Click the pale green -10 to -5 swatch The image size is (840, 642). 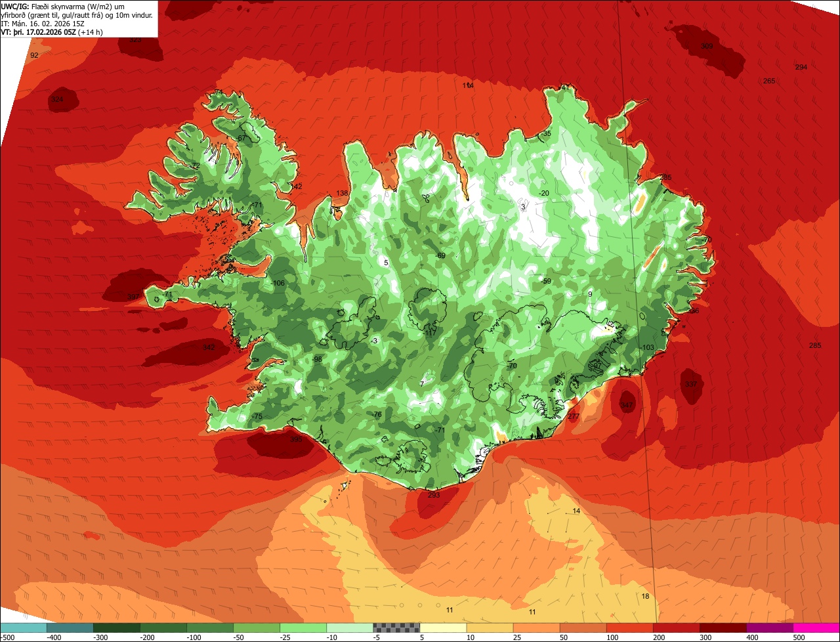350,628
